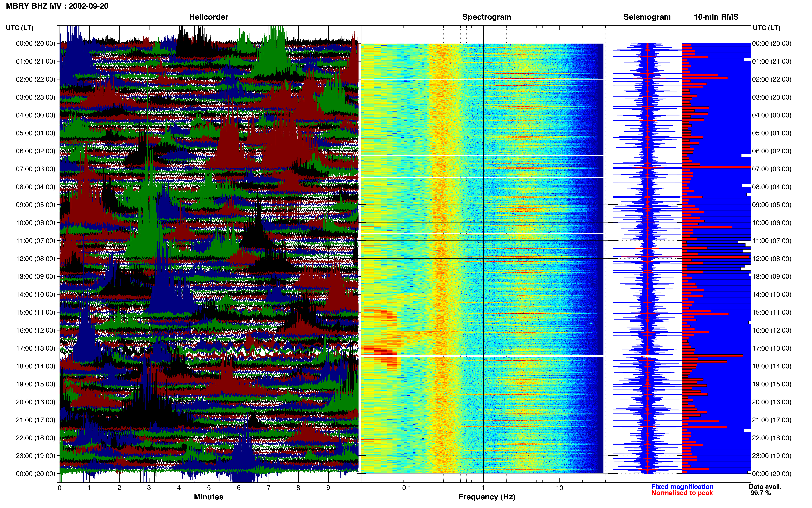This screenshot has height=508, width=812.
Task: Click the '10' frequency axis tick
Action: coord(559,488)
